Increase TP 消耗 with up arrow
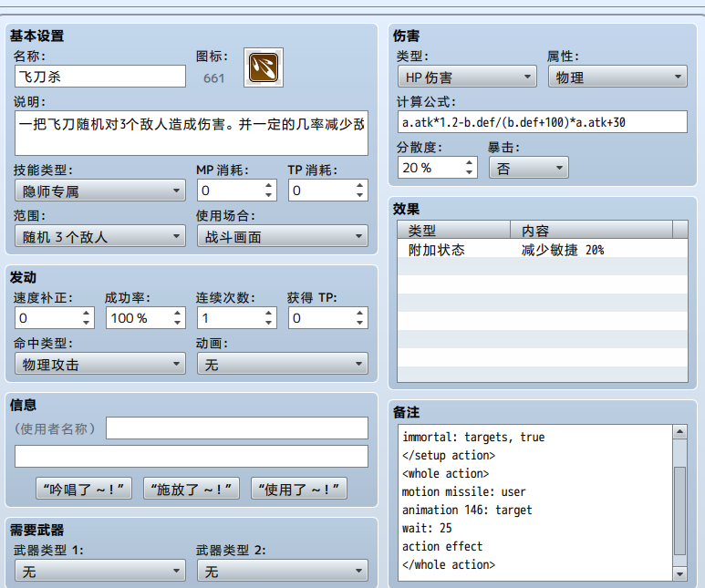Screen dimensions: 705x588 tap(359, 185)
